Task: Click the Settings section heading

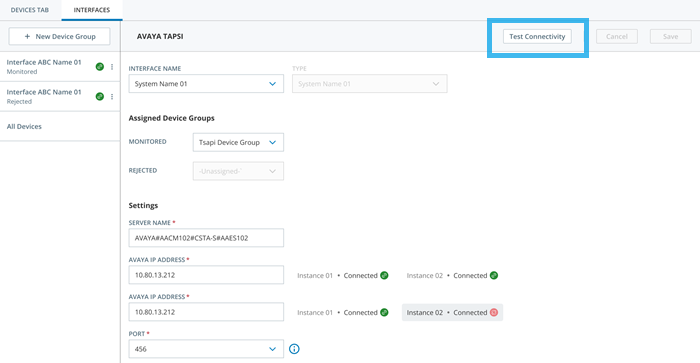Action: pyautogui.click(x=143, y=205)
